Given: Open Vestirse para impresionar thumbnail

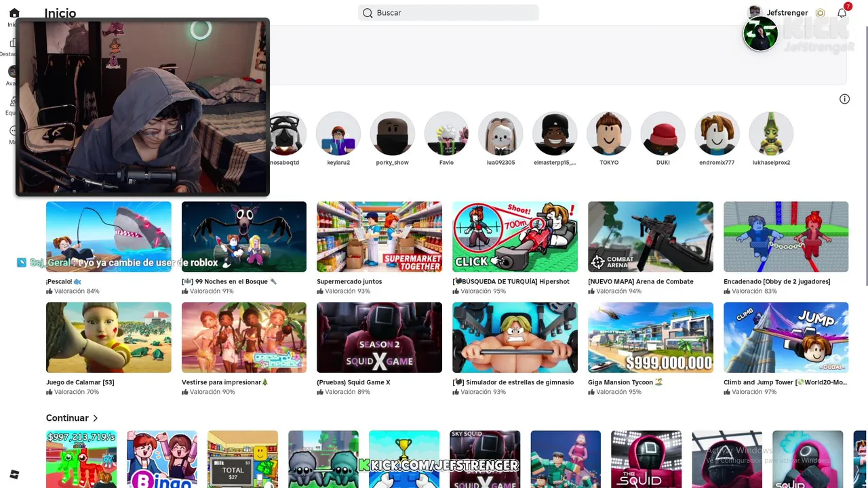Looking at the screenshot, I should pos(244,338).
